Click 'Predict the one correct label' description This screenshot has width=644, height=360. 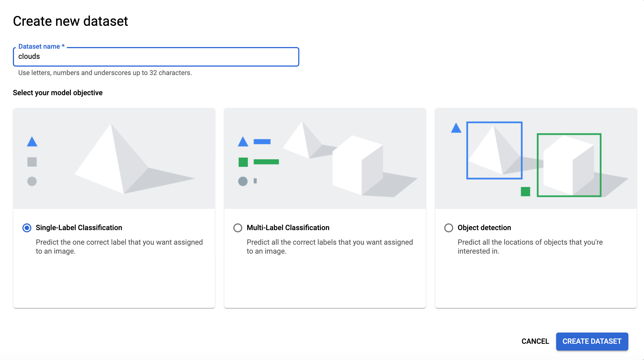point(119,247)
